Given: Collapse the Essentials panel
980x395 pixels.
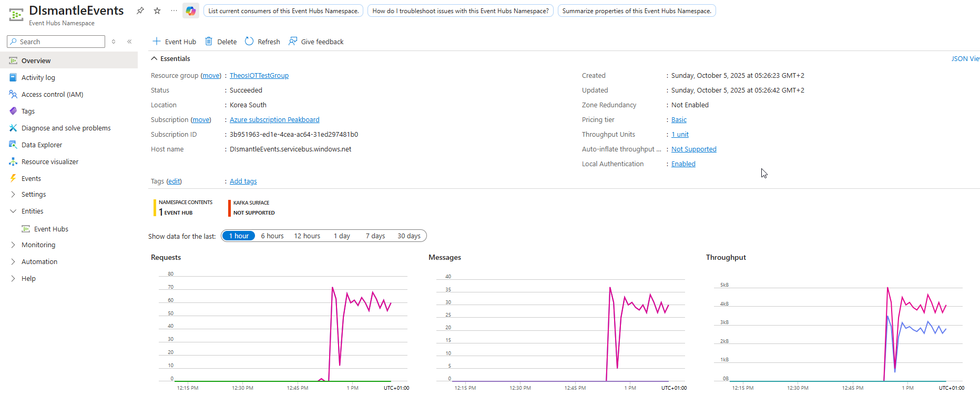Looking at the screenshot, I should tap(155, 58).
